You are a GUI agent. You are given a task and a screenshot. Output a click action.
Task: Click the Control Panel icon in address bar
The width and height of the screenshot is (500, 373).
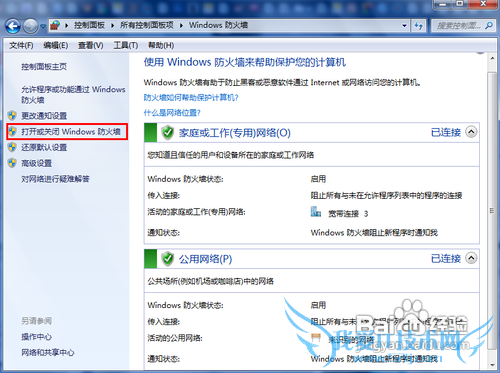tap(56, 25)
